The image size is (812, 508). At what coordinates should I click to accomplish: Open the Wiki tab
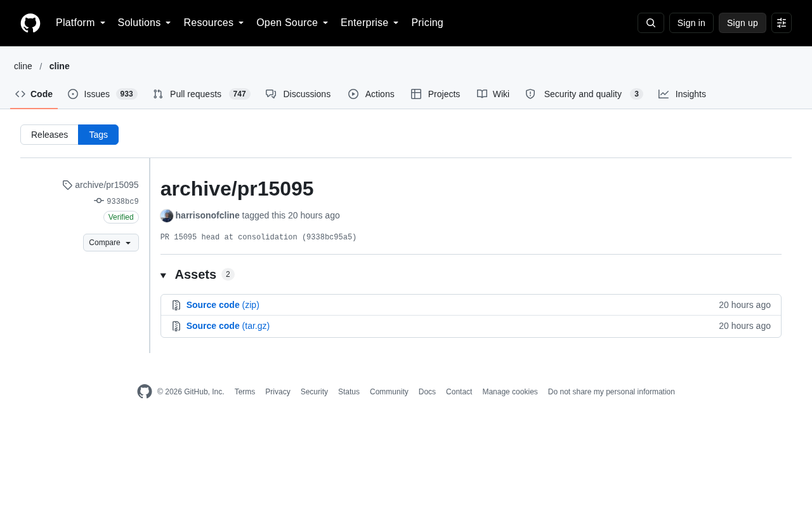pyautogui.click(x=493, y=94)
